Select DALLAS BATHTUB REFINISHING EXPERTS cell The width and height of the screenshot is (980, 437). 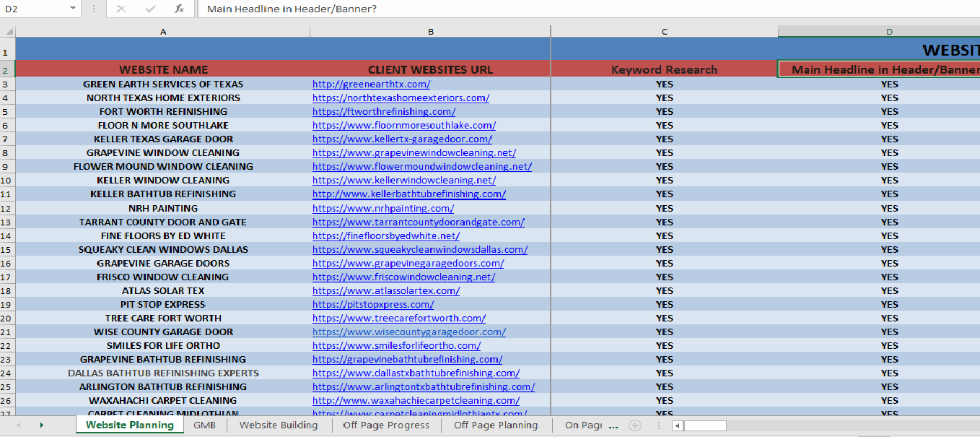point(163,373)
